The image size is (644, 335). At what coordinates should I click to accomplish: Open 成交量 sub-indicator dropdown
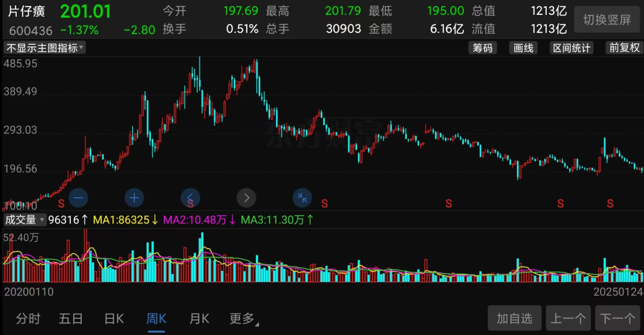tap(24, 220)
